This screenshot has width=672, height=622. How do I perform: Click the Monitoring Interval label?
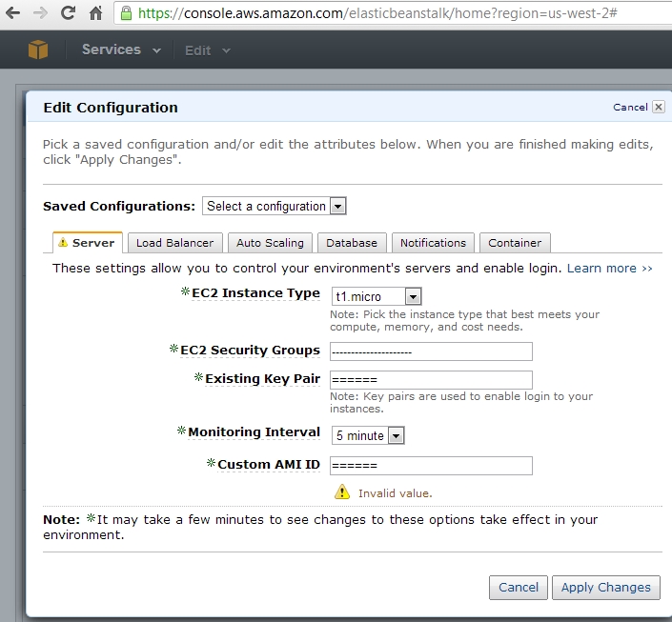click(255, 432)
